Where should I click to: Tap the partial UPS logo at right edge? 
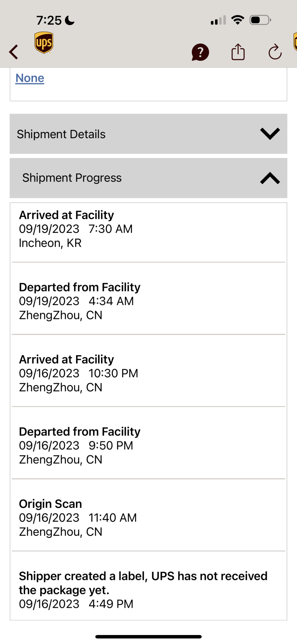pos(295,42)
